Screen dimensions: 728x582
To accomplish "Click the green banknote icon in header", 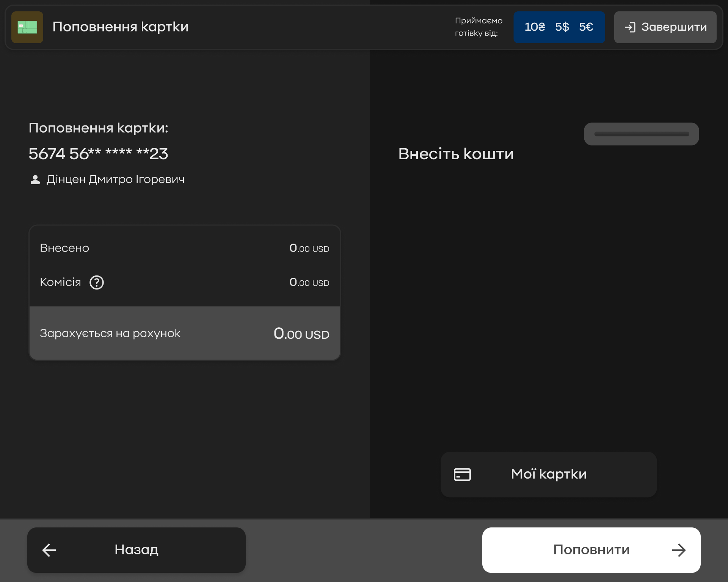I will click(x=27, y=27).
